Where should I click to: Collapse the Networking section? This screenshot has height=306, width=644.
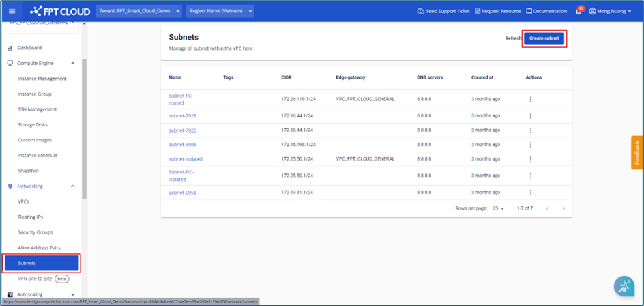(73, 186)
